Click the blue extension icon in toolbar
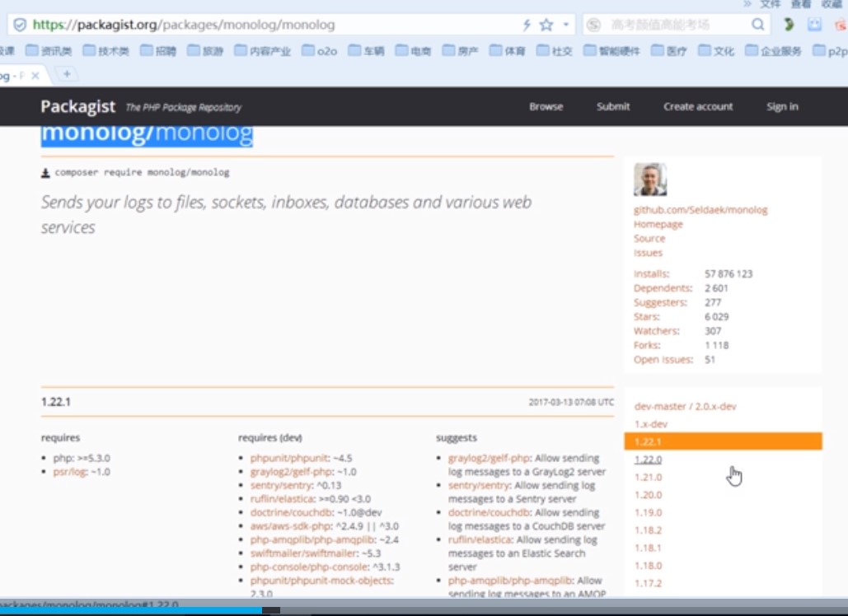 pyautogui.click(x=814, y=25)
